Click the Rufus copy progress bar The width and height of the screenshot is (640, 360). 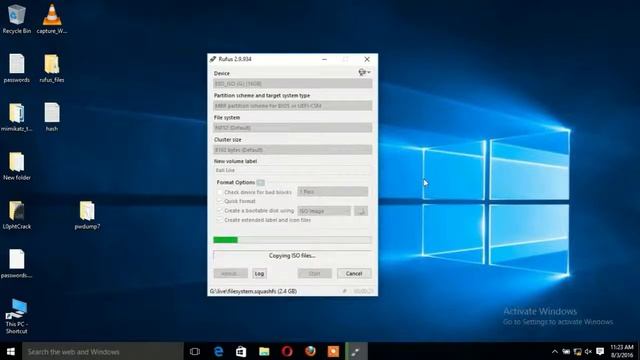[293, 240]
